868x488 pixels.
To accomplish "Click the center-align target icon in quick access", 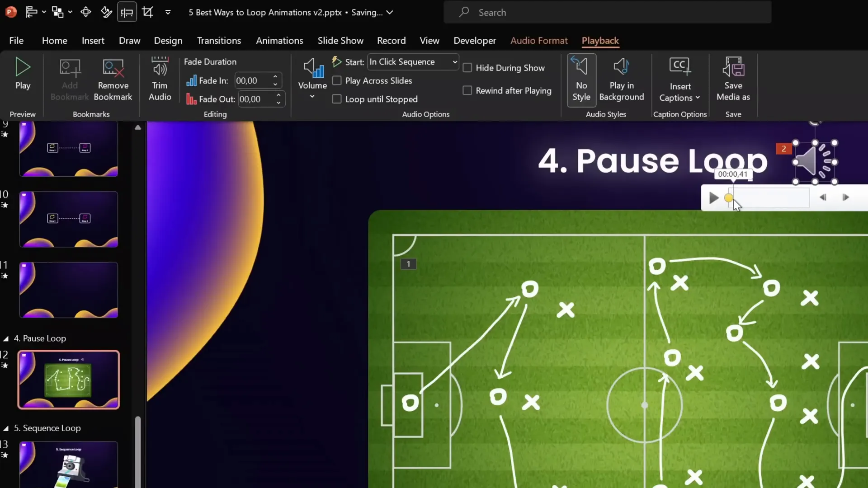I will coord(85,12).
